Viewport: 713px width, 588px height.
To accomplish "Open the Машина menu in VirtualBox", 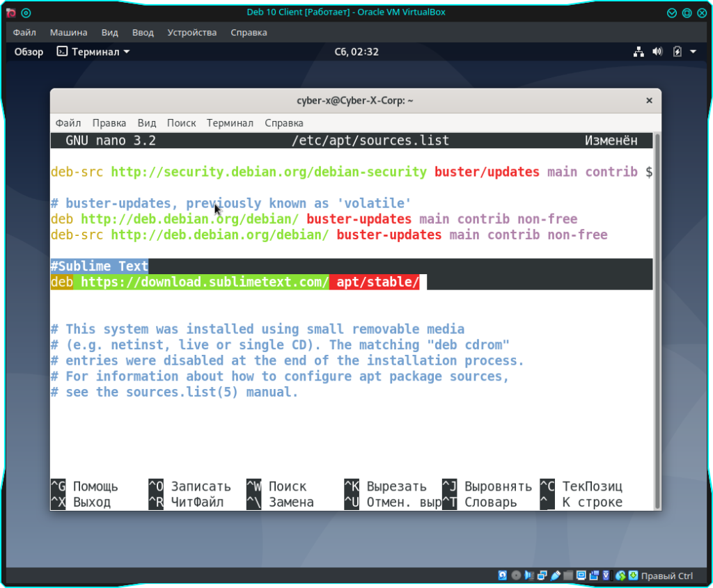I will [68, 32].
